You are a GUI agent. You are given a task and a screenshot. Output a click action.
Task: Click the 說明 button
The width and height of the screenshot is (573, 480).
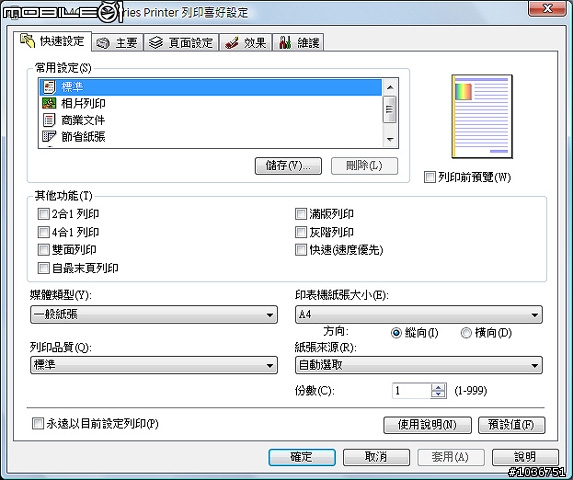click(x=525, y=457)
